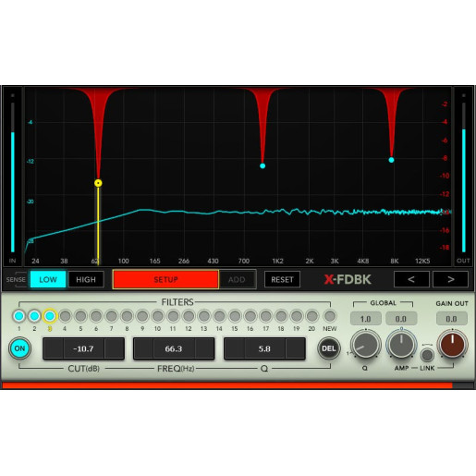
Task: Select filter slot 5
Action: [x=80, y=316]
